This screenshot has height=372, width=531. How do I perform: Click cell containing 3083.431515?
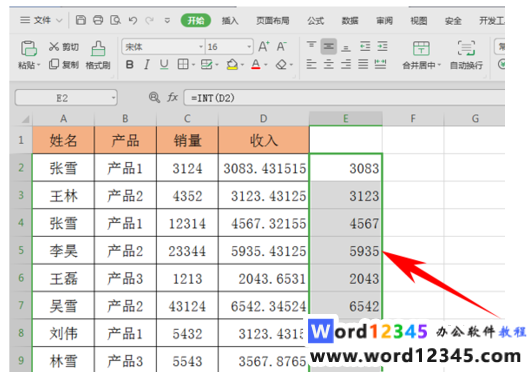pos(264,168)
